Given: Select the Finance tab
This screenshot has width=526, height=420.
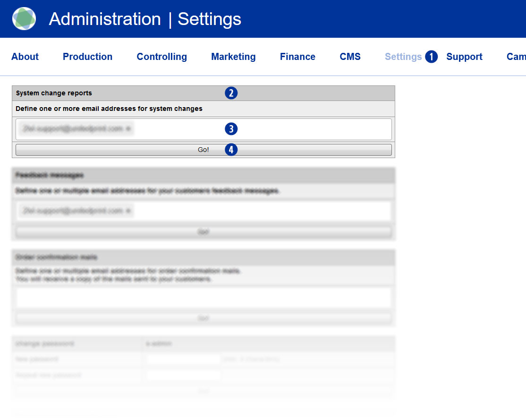Looking at the screenshot, I should click(297, 57).
